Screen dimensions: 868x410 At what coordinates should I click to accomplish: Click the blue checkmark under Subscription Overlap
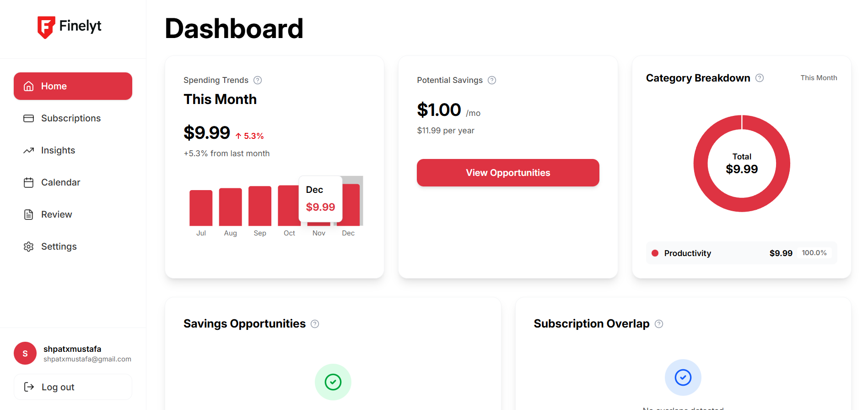683,377
